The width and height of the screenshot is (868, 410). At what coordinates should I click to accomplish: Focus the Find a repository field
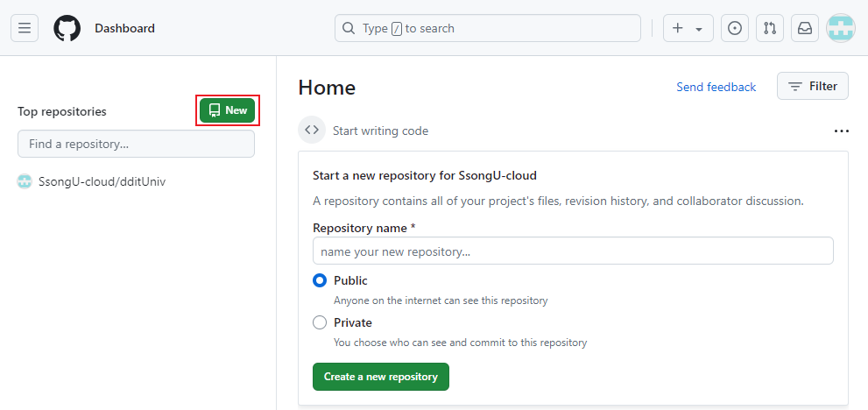pos(136,144)
